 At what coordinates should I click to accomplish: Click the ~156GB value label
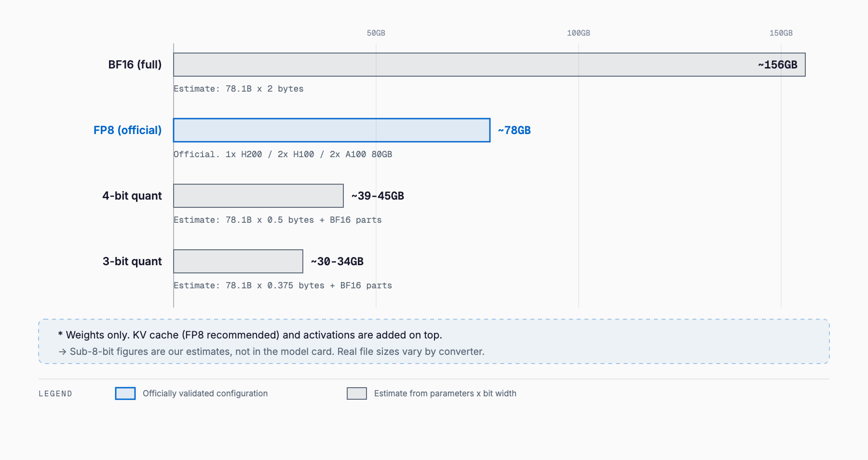tap(777, 65)
